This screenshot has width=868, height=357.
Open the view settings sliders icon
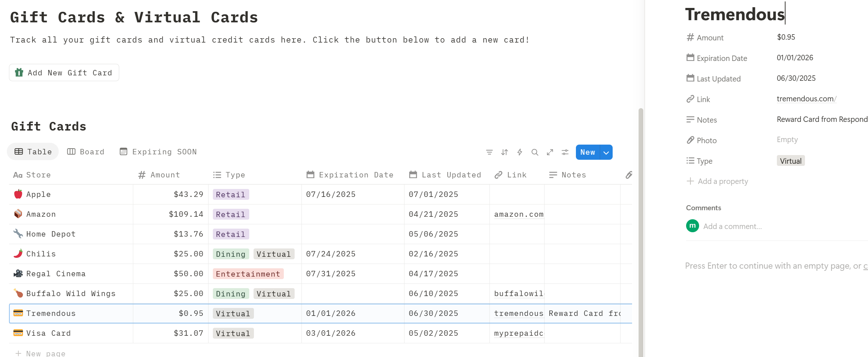565,152
